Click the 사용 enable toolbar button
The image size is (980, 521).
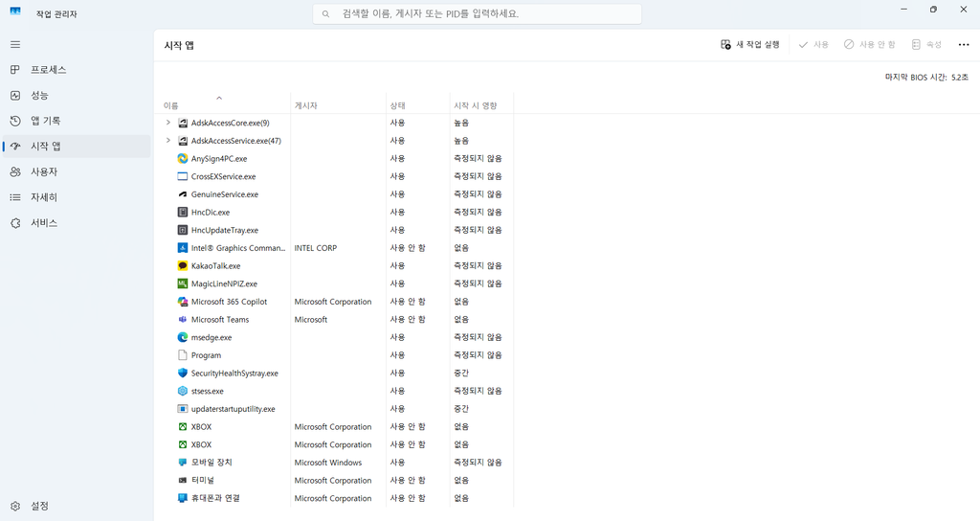[x=813, y=44]
